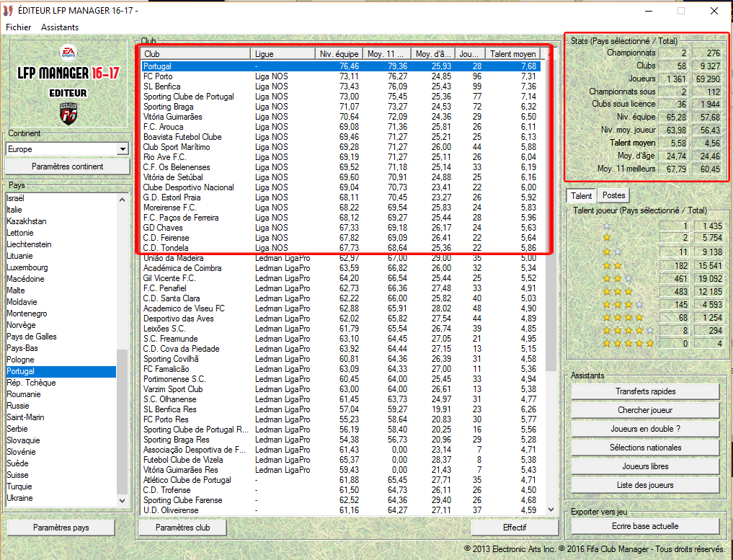Open the Chercher joueur assistant
This screenshot has height=560, width=733.
point(645,410)
